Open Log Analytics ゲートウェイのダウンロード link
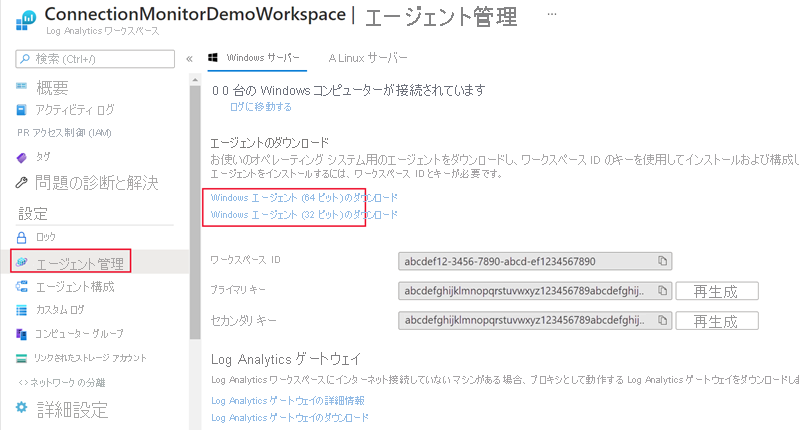Screen dimensions: 799x431 (290, 418)
